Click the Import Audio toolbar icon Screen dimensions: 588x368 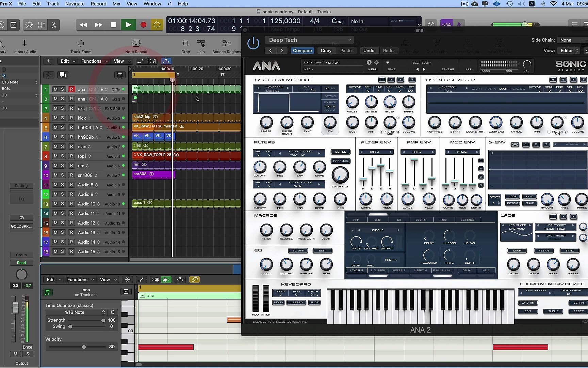(x=24, y=46)
